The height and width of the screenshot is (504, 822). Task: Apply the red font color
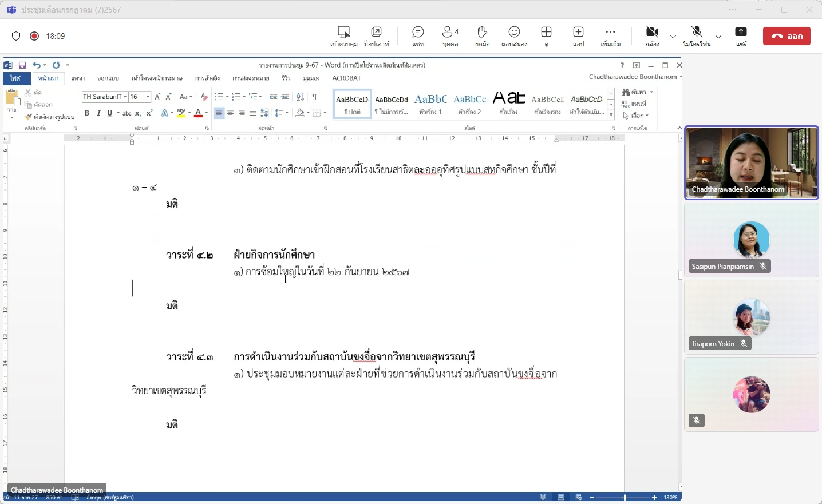tap(198, 113)
